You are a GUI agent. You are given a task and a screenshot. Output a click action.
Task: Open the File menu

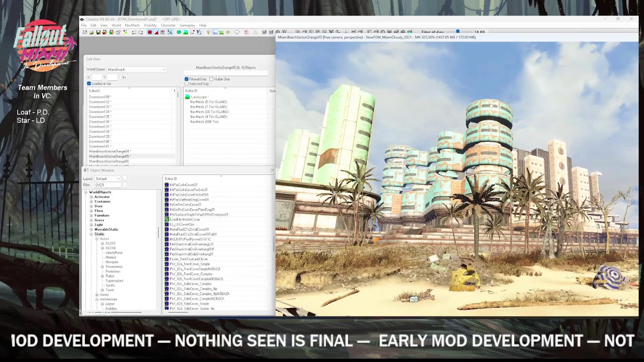coord(84,25)
